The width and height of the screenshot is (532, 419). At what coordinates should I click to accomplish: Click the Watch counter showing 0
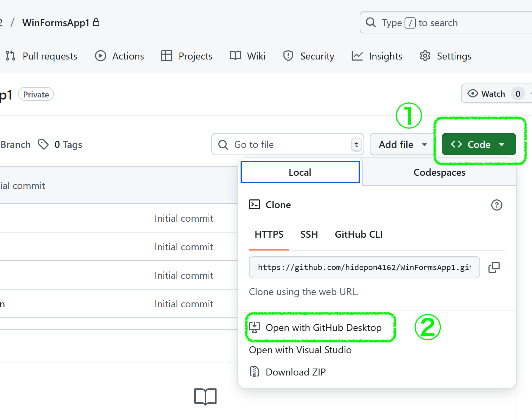518,94
